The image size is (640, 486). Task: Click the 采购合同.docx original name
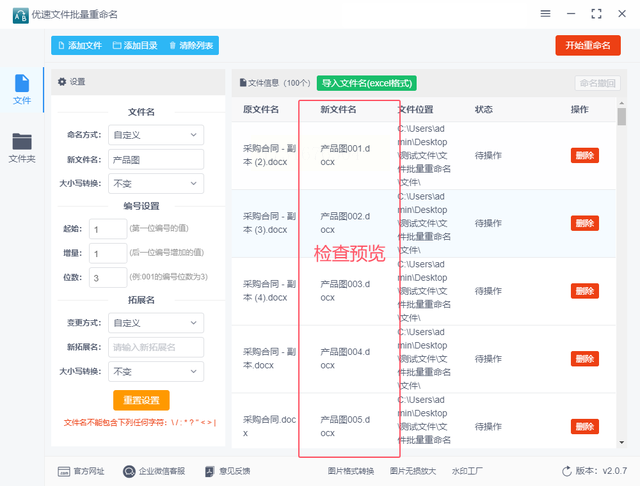269,426
